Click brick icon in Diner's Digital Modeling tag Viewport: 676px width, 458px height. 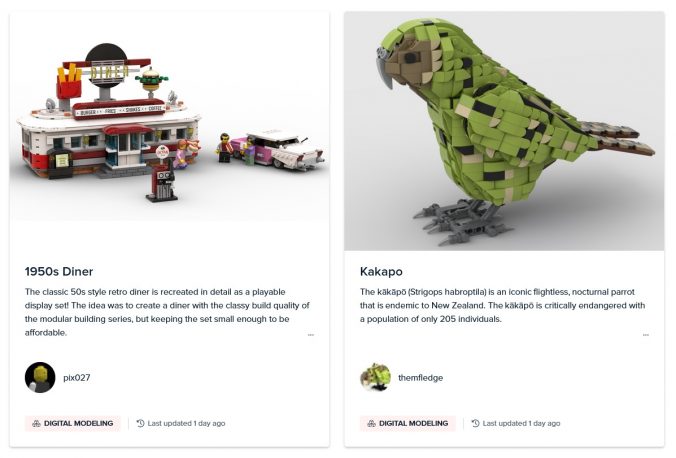pos(37,423)
